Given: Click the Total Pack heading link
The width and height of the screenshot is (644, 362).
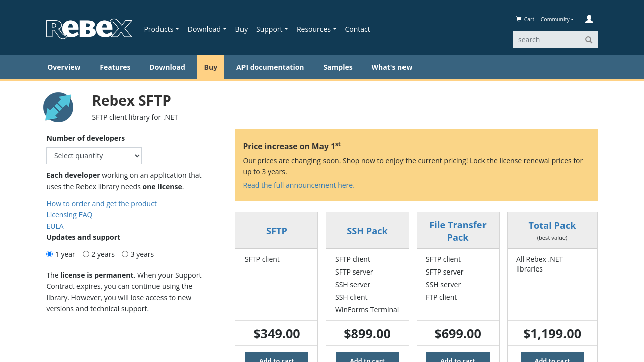Looking at the screenshot, I should 552,225.
